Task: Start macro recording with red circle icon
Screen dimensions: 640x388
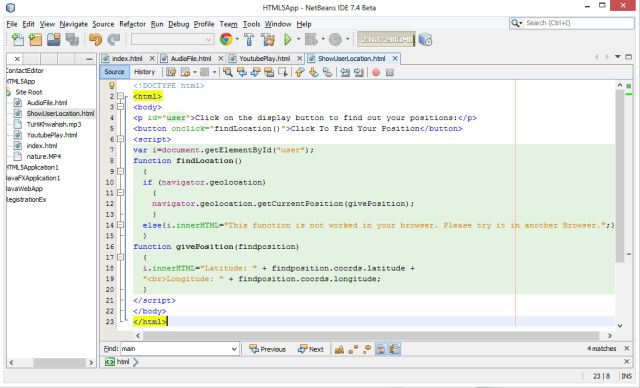Action: coord(376,73)
